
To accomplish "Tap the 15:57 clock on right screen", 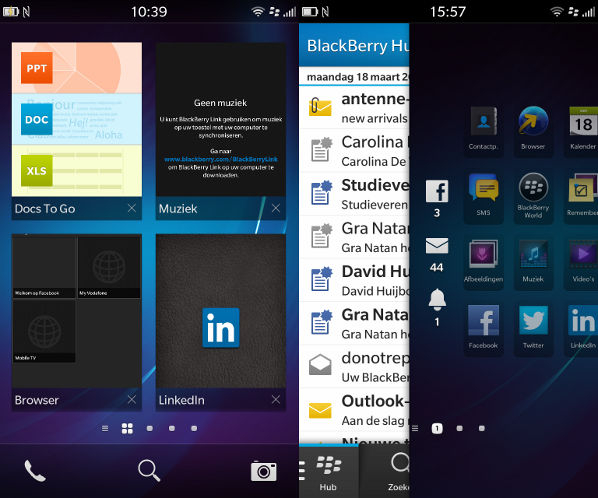I will point(448,12).
